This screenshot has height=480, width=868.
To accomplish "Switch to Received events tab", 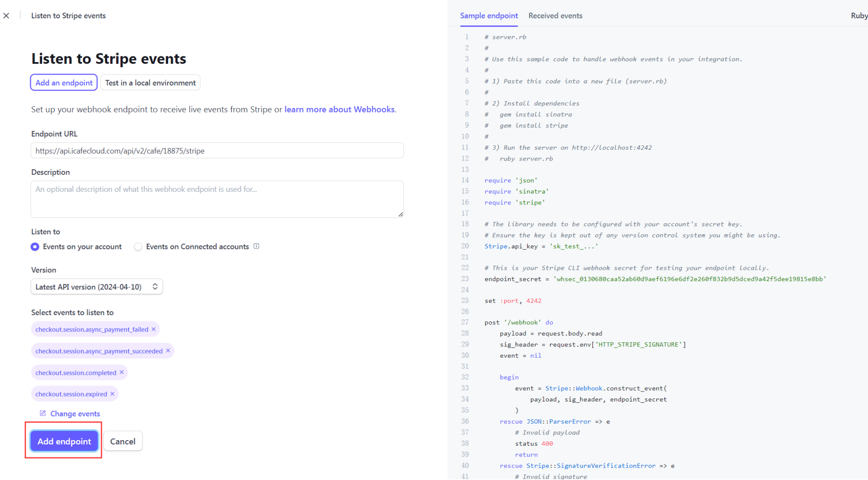I will click(x=555, y=16).
